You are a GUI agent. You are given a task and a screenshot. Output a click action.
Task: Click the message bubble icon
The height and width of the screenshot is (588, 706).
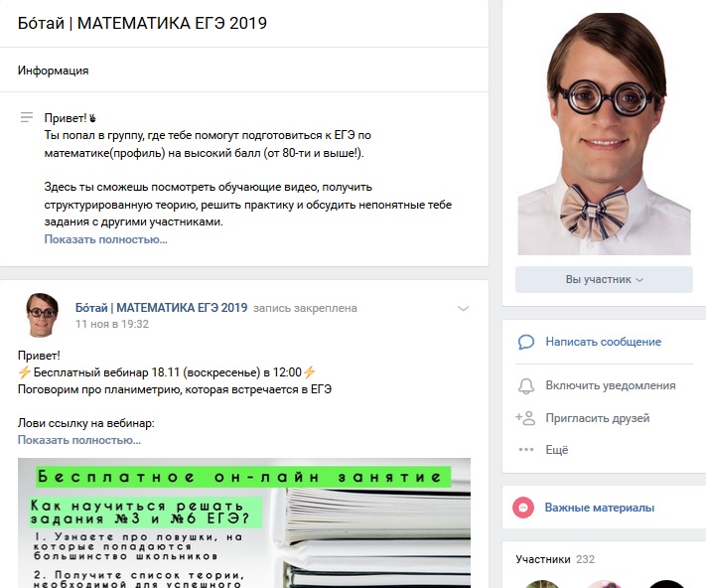tap(526, 343)
